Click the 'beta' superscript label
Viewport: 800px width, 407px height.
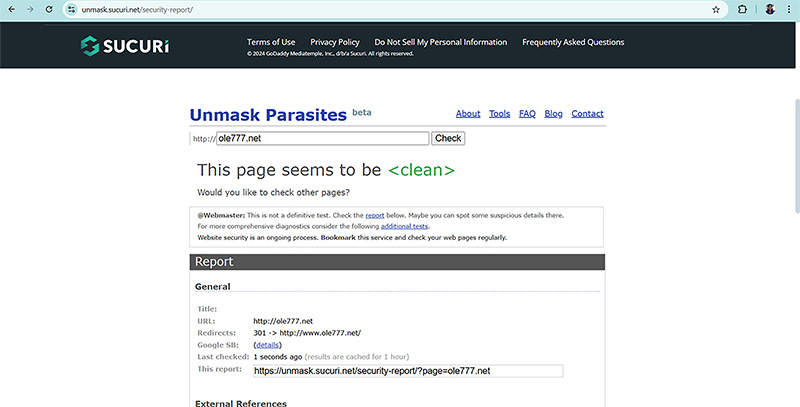pos(362,112)
